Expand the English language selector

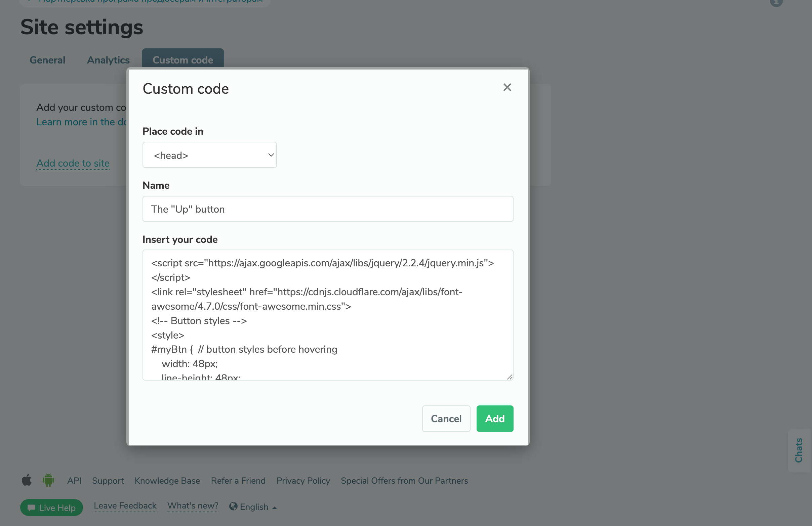258,507
